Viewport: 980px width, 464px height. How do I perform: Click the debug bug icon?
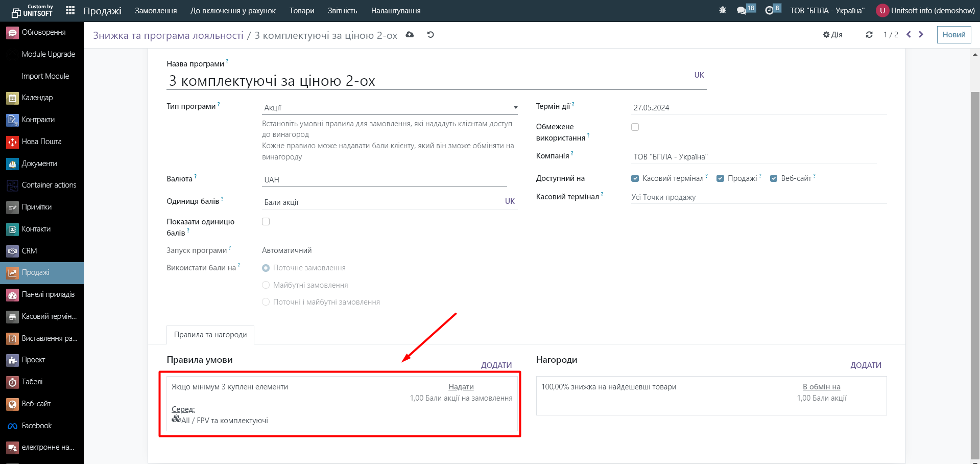pos(722,10)
